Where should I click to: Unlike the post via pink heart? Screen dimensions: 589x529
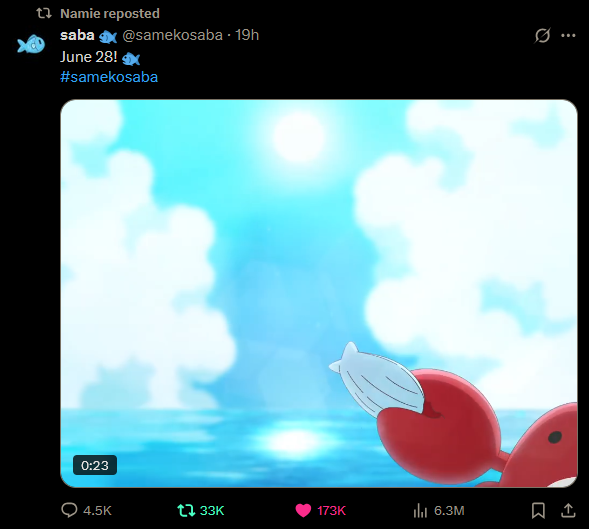tap(303, 510)
